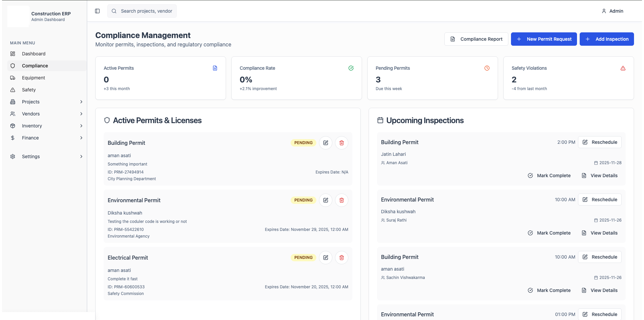
Task: Expand the Settings menu section
Action: point(81,156)
